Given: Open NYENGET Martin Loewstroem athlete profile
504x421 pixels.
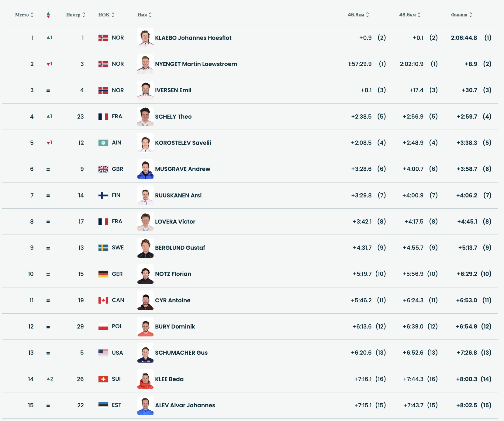Looking at the screenshot, I should click(x=196, y=64).
